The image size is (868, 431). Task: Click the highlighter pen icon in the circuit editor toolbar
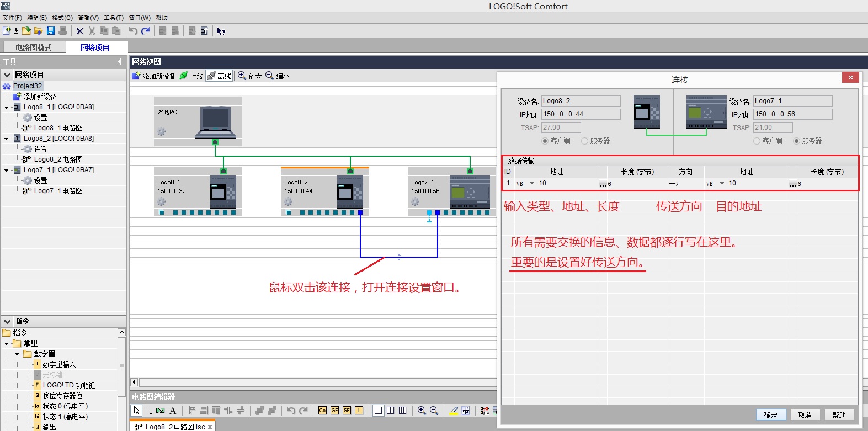[454, 411]
